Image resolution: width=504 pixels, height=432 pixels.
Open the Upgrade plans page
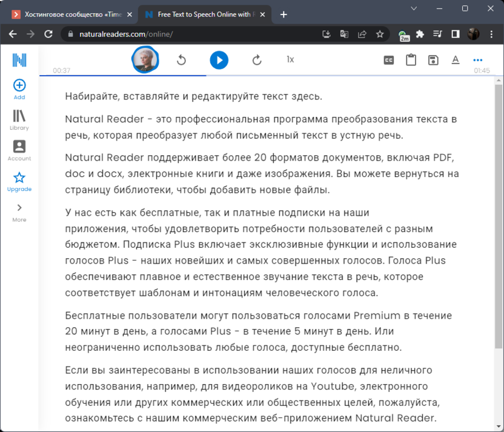19,181
